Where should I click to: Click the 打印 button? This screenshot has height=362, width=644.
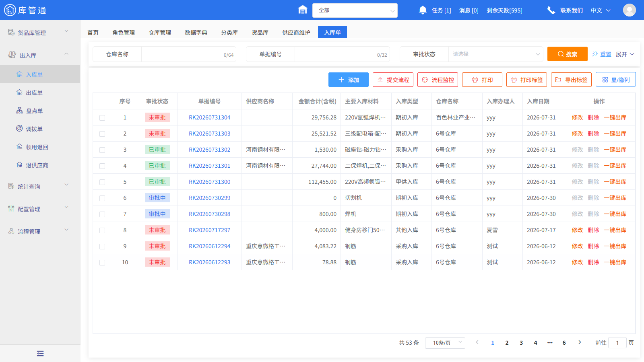482,80
